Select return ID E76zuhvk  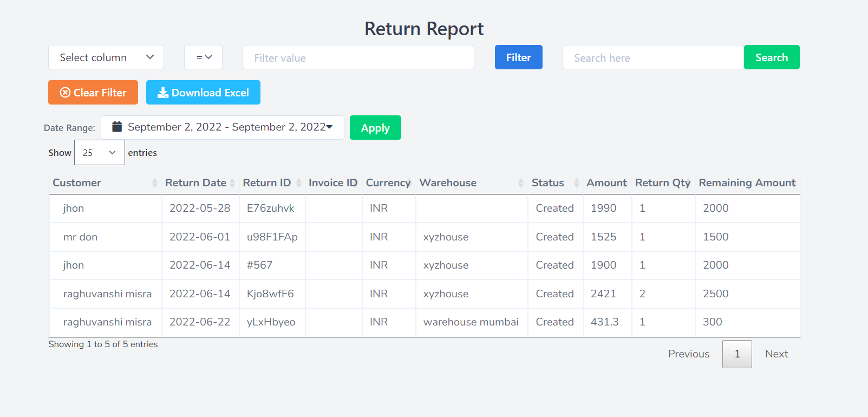[271, 208]
